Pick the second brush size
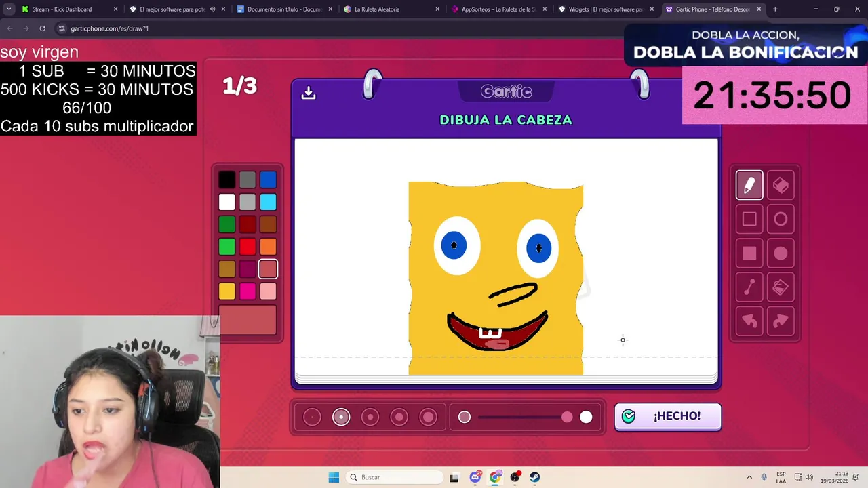 [341, 417]
